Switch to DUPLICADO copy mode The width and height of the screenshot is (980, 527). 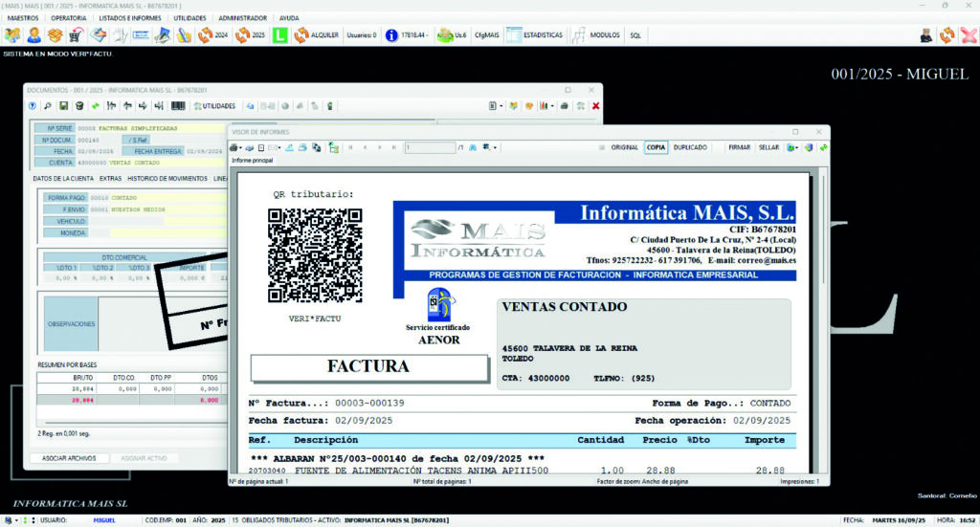(x=690, y=147)
